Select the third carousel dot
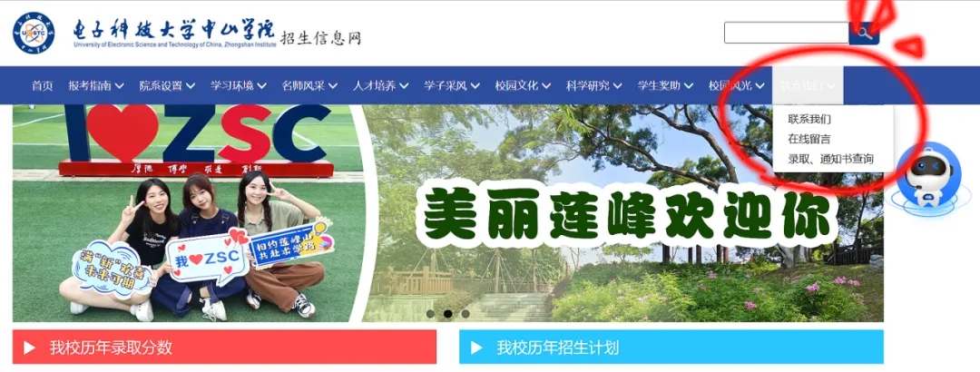Screen dimensions: 980x372 point(465,314)
